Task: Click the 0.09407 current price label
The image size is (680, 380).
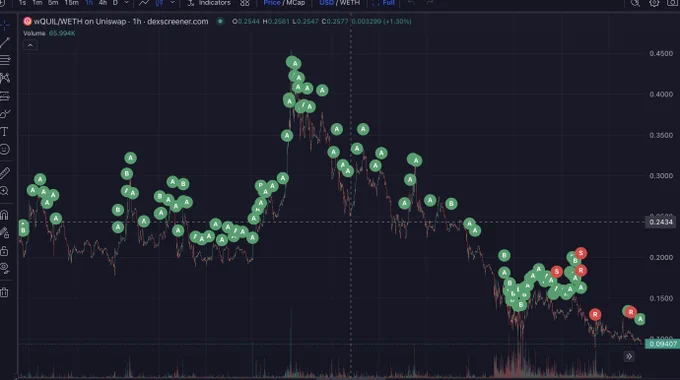Action: (662, 344)
